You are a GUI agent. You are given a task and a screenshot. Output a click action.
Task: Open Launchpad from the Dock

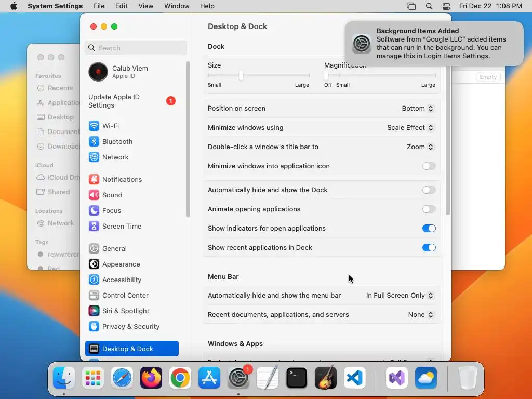93,378
